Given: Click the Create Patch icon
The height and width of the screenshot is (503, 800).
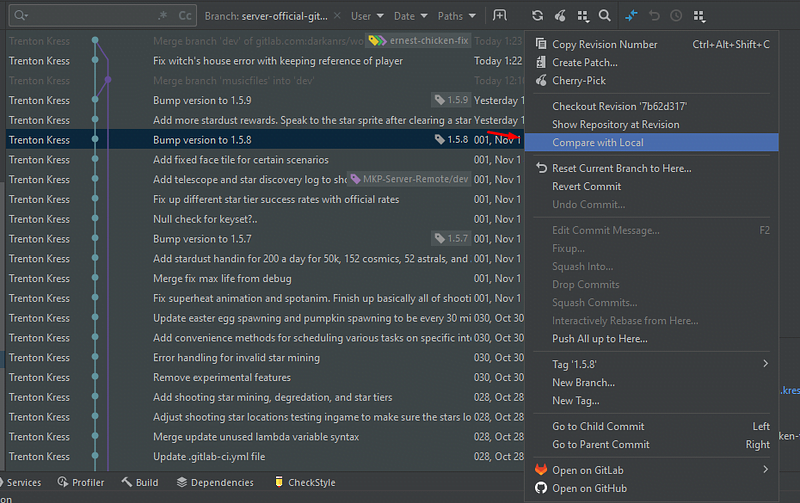Looking at the screenshot, I should (x=541, y=62).
